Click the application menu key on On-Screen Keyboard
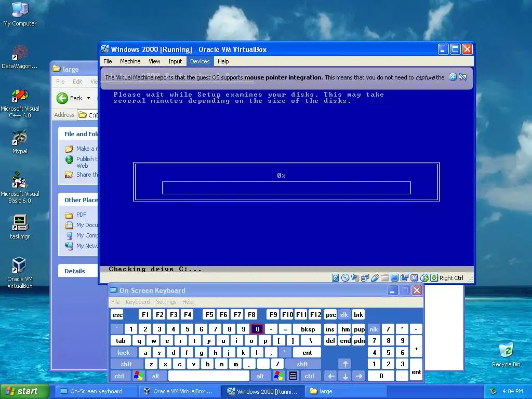 293,376
